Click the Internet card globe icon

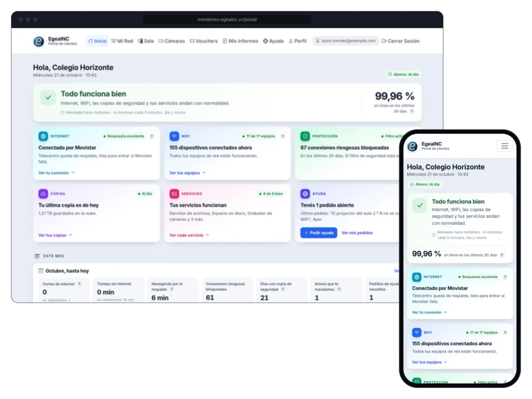click(x=43, y=136)
